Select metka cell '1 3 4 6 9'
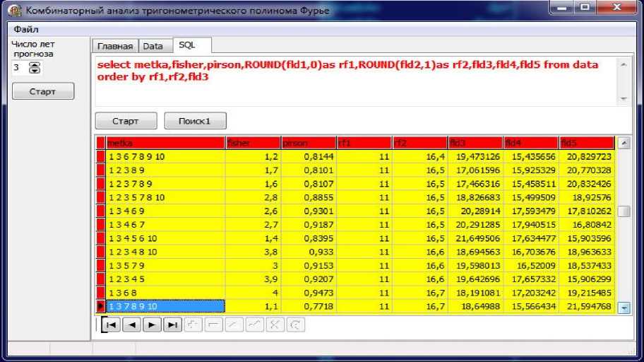 [165, 211]
